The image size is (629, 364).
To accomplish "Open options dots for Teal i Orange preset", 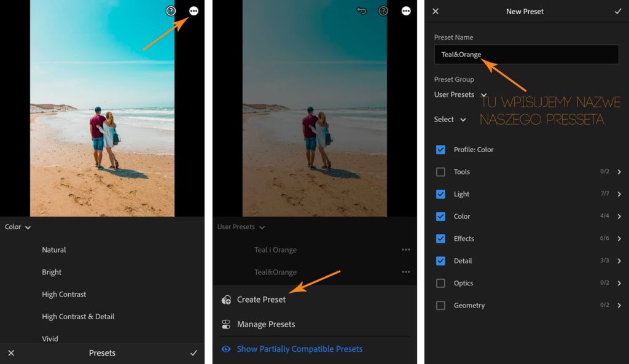I will pos(406,249).
